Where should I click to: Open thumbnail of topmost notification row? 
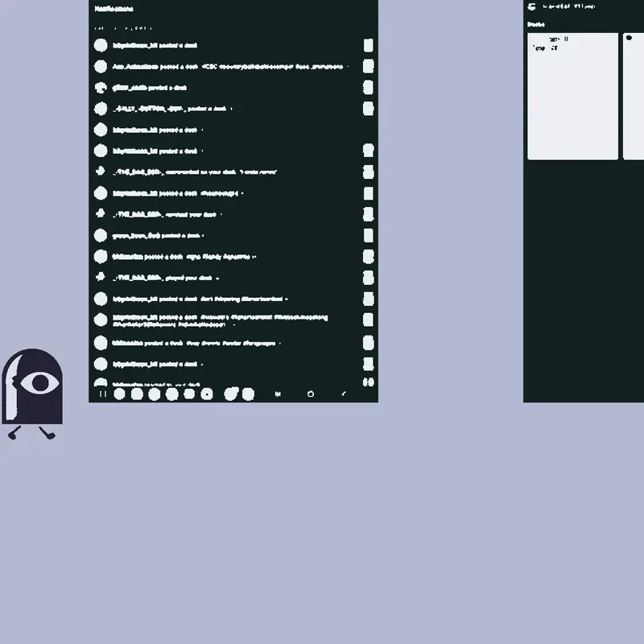369,45
